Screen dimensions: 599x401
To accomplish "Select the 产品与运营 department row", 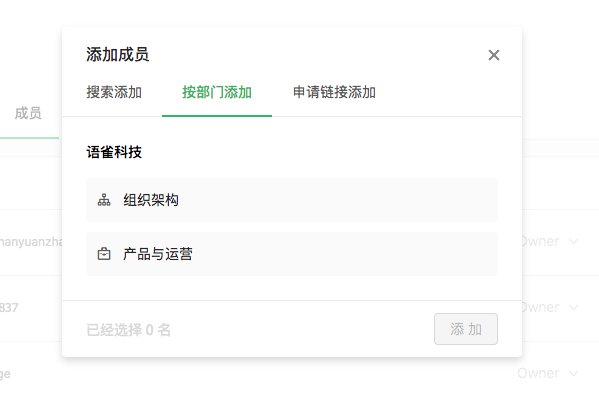I will [x=292, y=254].
